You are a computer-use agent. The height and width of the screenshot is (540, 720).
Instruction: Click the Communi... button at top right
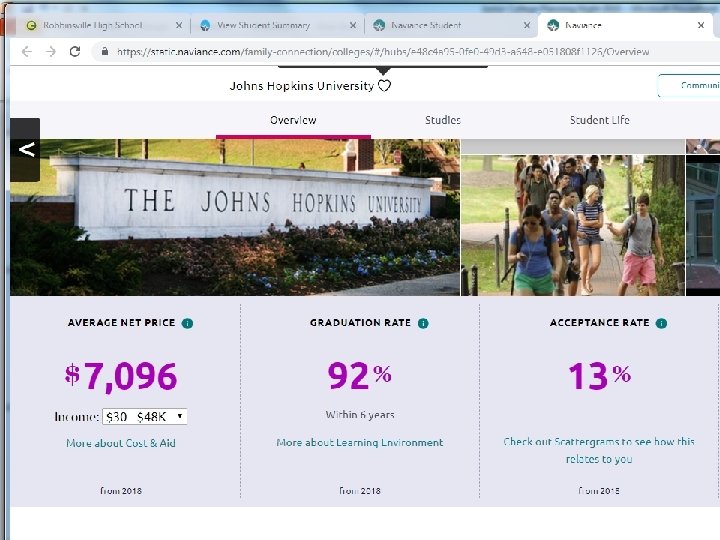(x=689, y=85)
